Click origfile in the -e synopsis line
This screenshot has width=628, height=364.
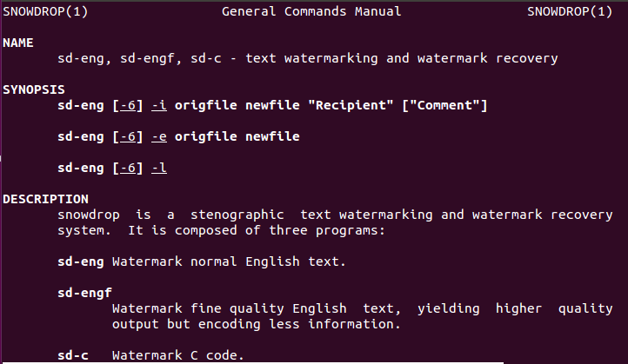tap(206, 136)
